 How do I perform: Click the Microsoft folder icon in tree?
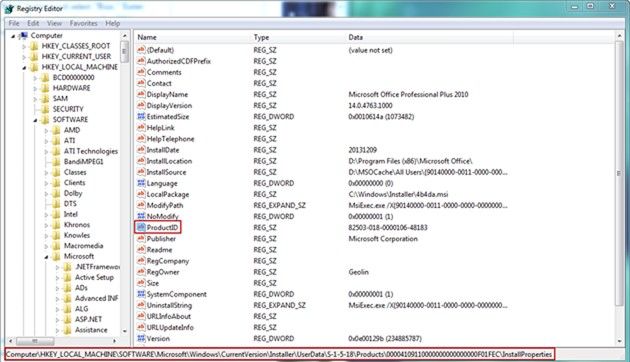57,256
